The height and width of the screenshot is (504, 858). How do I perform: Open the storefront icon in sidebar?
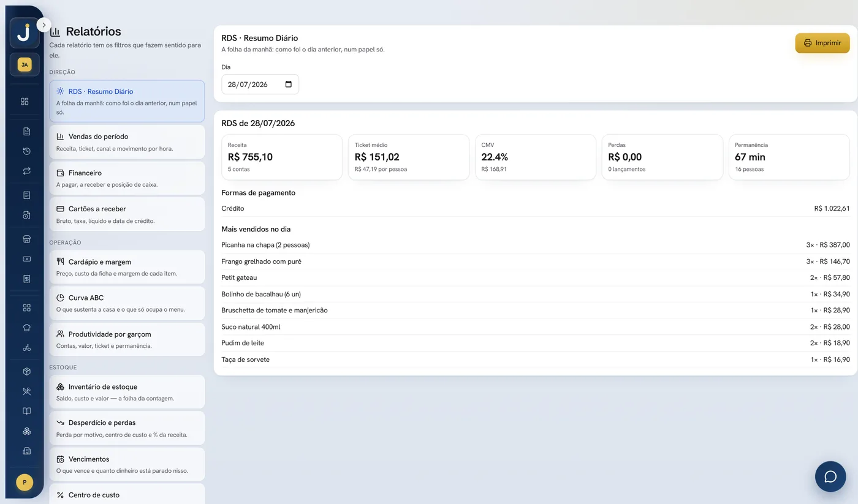click(x=26, y=239)
